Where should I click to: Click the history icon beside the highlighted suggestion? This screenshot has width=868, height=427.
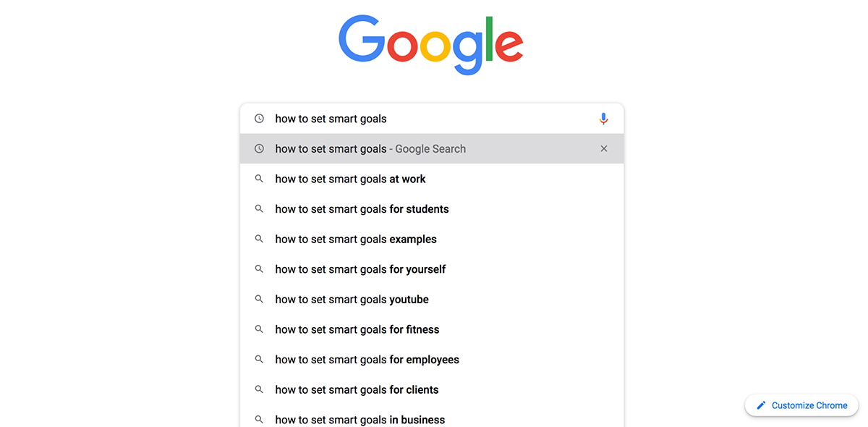tap(259, 148)
